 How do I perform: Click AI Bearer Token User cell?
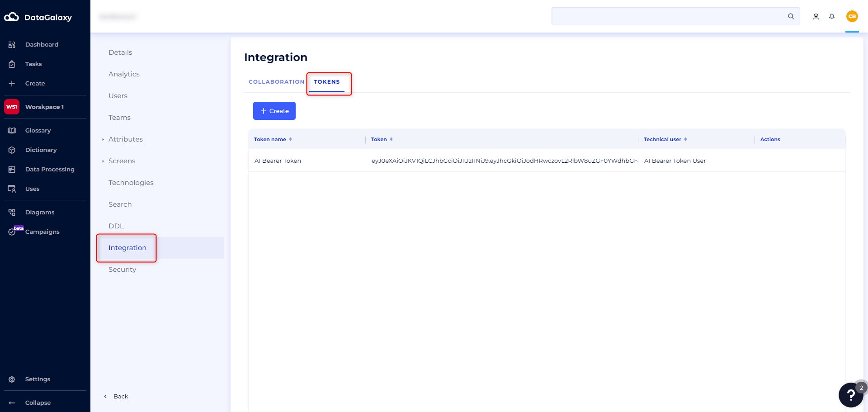[x=675, y=161]
